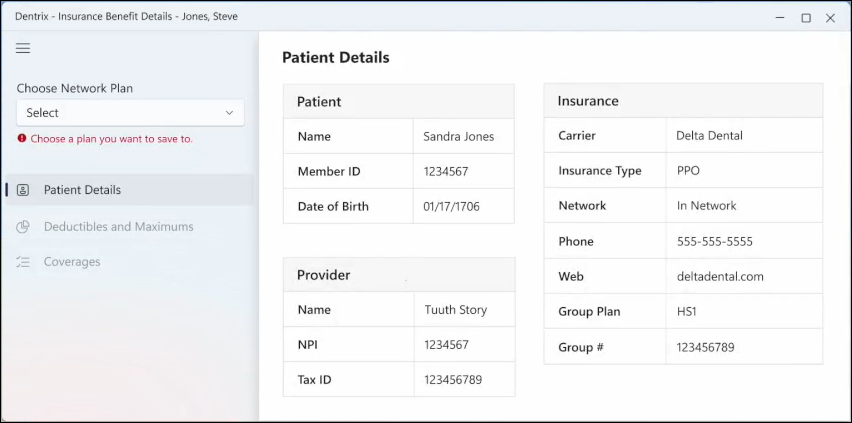This screenshot has width=852, height=423.
Task: Maximize the Dentrix window
Action: 806,17
